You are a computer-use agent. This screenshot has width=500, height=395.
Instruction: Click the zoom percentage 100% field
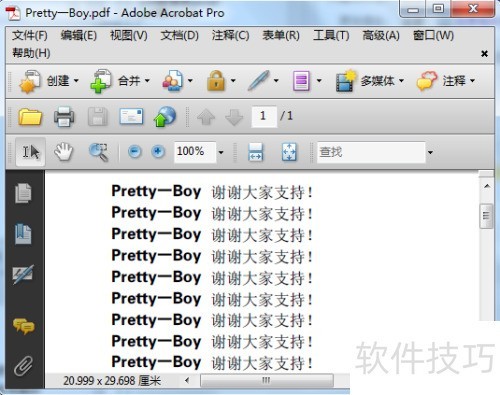coord(195,152)
